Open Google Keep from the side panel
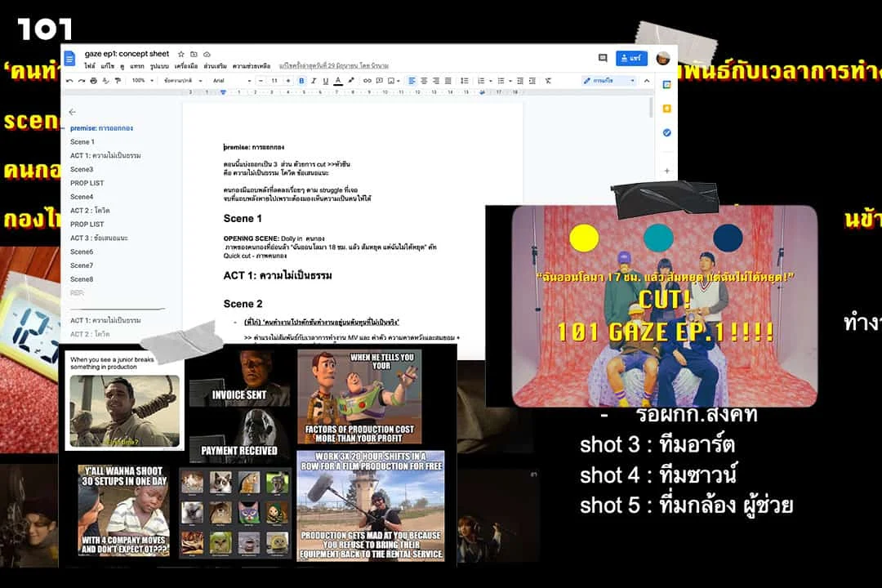The image size is (882, 588). (x=666, y=109)
